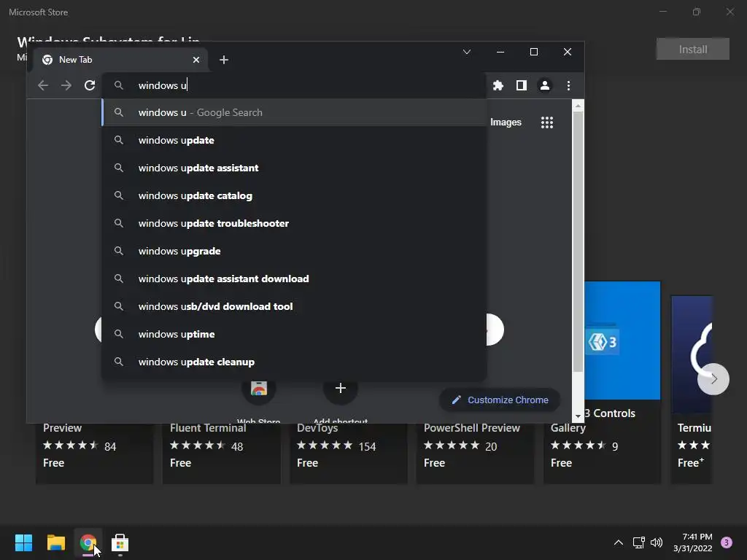Select 'windows upgrade' suggestion

pos(295,251)
